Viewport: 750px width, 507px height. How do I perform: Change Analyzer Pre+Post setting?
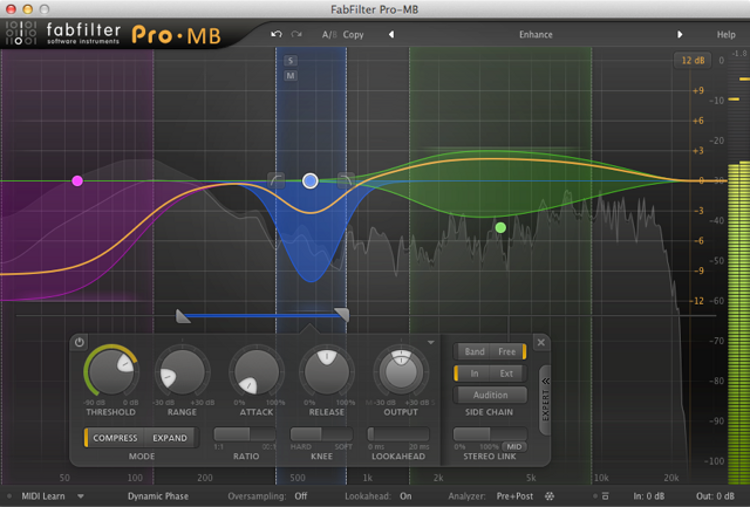tap(515, 496)
